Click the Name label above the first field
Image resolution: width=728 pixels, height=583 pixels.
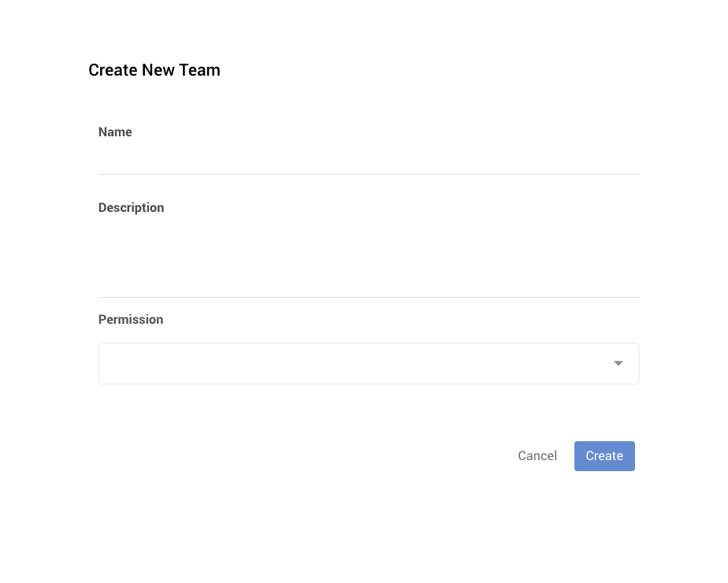coord(115,132)
